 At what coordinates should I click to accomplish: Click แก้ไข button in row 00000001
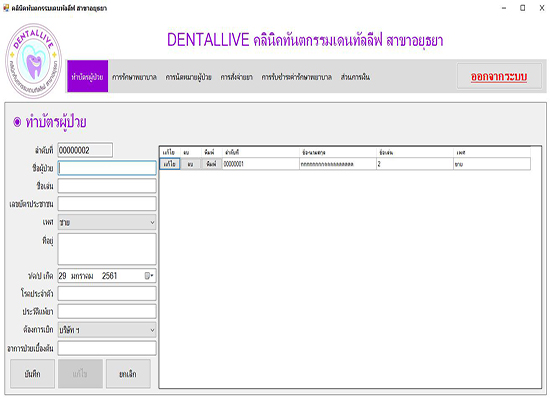pyautogui.click(x=170, y=164)
